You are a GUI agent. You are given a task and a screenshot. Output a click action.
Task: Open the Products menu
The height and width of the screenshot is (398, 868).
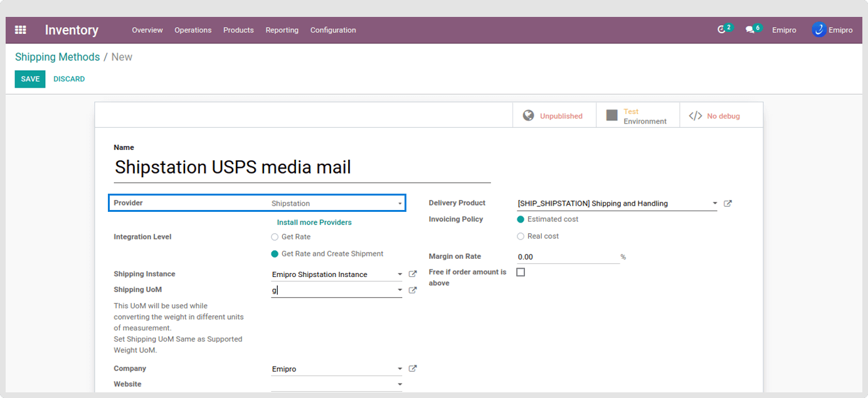click(x=238, y=30)
